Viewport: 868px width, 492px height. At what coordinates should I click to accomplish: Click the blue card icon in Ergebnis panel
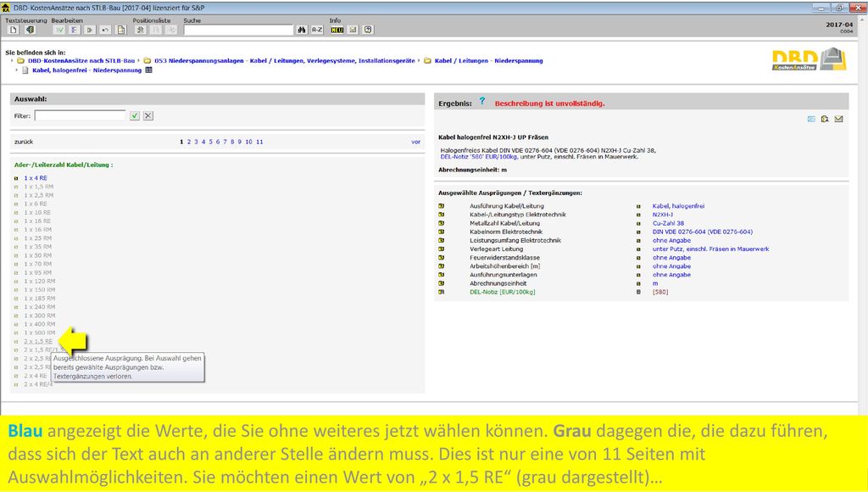point(811,119)
